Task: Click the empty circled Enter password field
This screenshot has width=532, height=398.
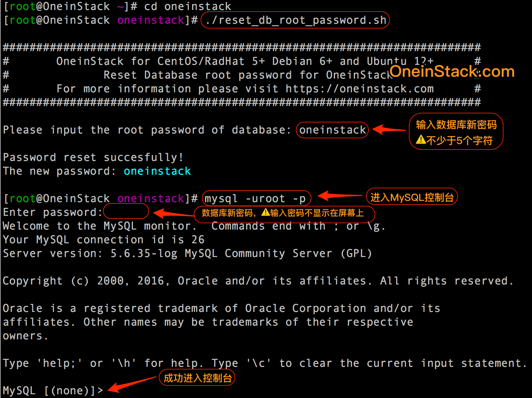Action: (x=126, y=211)
